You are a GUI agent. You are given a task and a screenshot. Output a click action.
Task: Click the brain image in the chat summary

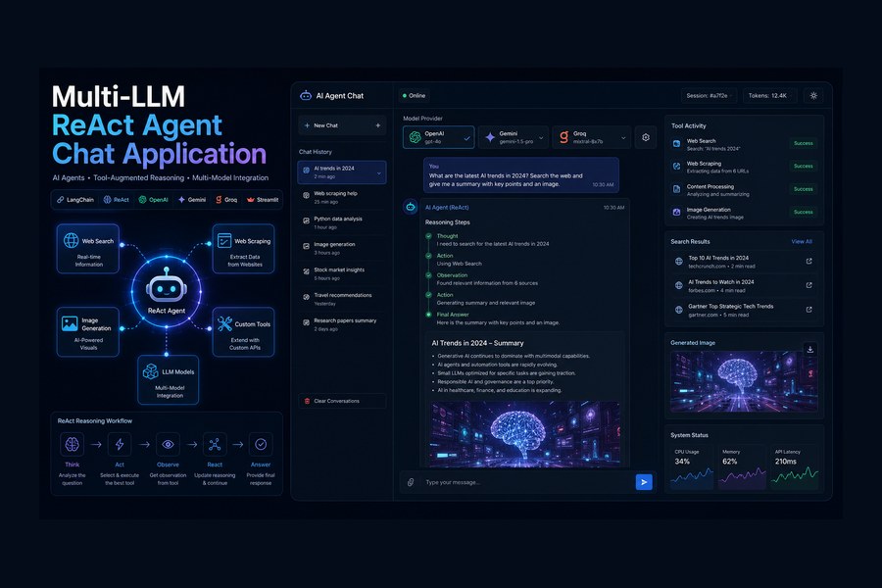(525, 434)
